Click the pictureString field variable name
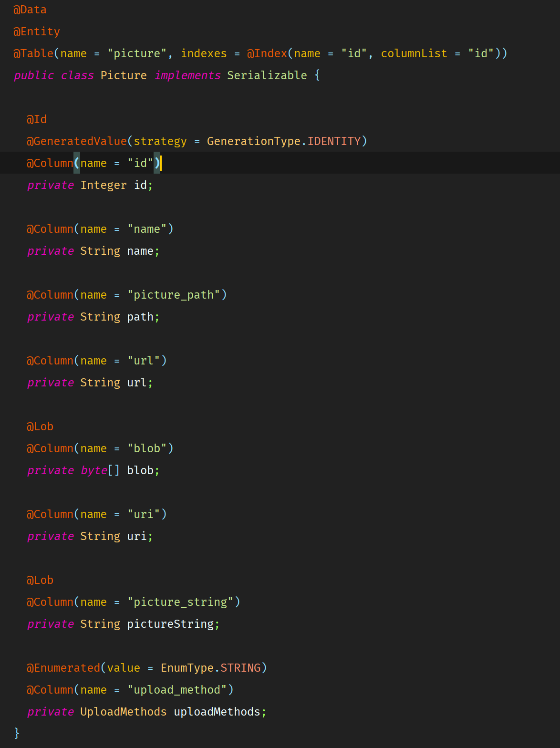560x748 pixels. coord(170,624)
